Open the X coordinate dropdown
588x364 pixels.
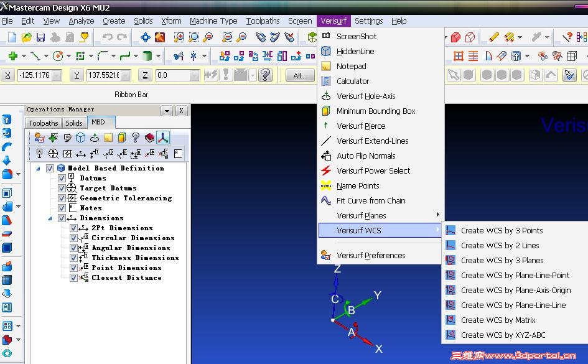tap(57, 75)
